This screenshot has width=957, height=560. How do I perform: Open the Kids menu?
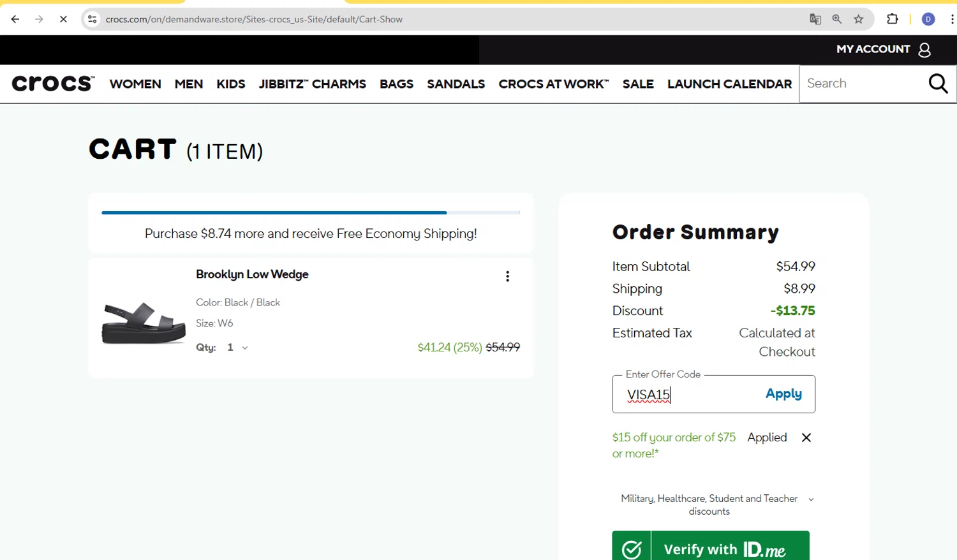pos(231,84)
